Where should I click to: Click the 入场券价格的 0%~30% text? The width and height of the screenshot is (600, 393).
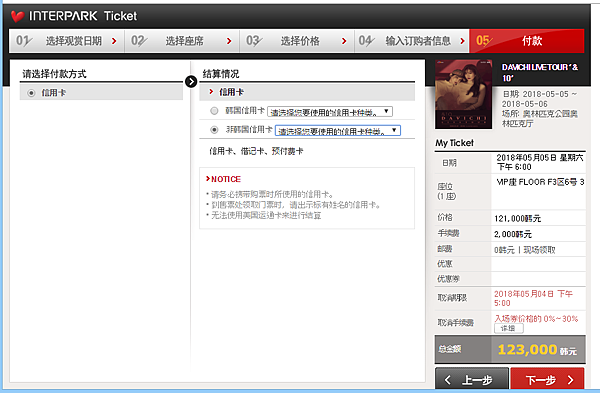point(536,319)
